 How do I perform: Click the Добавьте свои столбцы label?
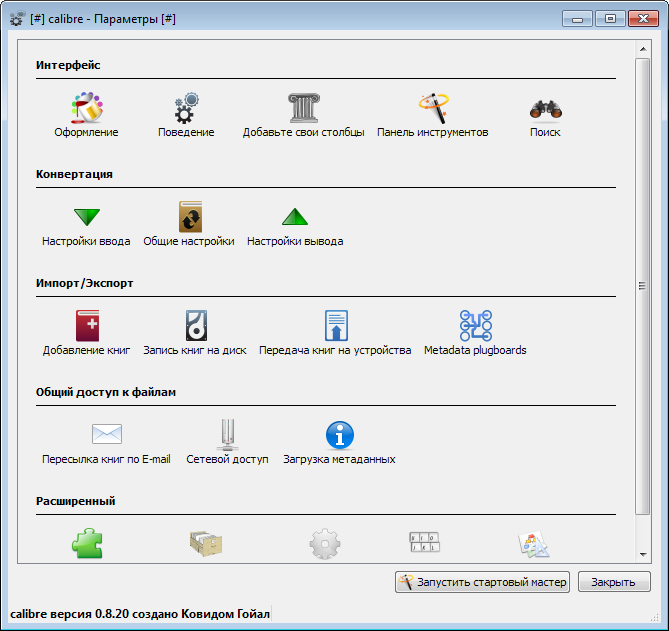click(303, 132)
